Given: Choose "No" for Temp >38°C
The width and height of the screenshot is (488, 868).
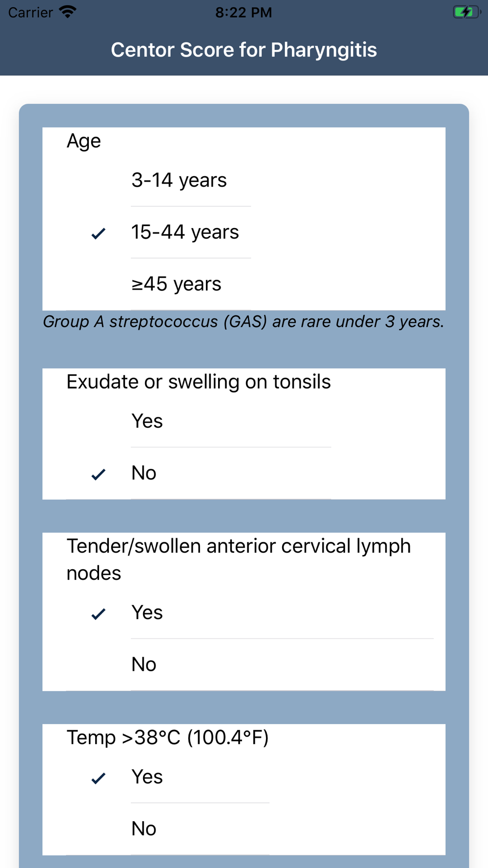Looking at the screenshot, I should (x=143, y=827).
